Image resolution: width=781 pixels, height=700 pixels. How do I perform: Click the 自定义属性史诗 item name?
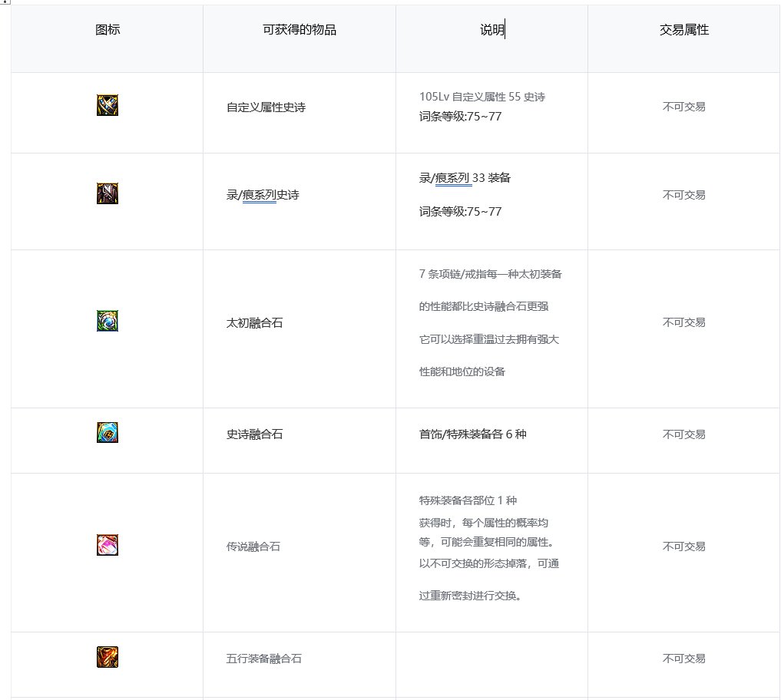coord(266,107)
